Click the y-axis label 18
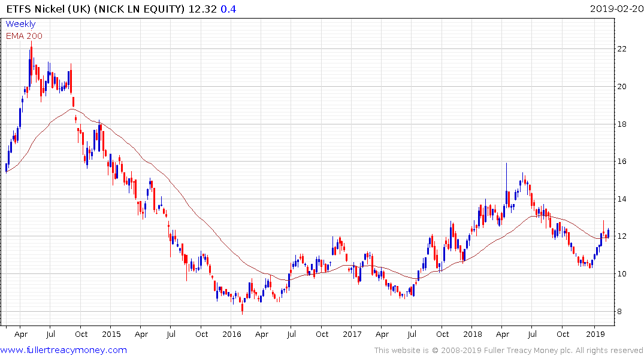 coord(622,124)
